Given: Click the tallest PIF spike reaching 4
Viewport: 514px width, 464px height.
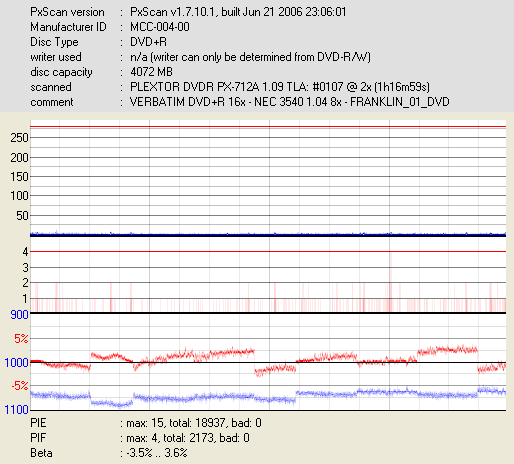Looking at the screenshot, I should (x=390, y=282).
